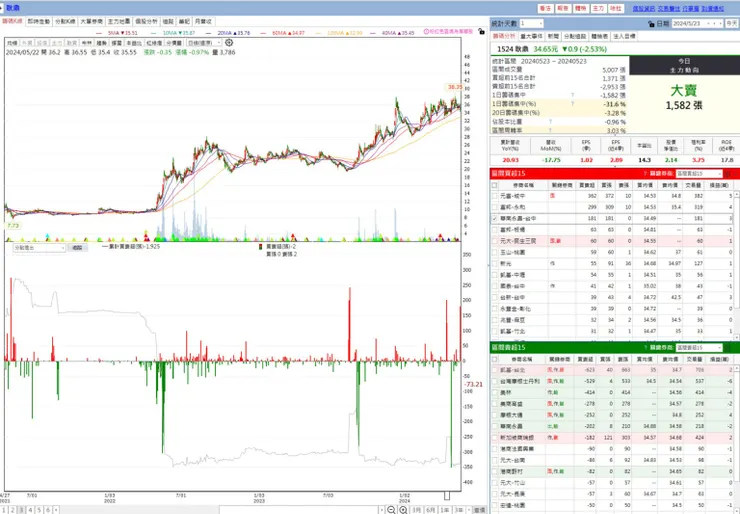Tick the checkbox for 元富 row (買賣超 362)
740x514 pixels.
(495, 196)
